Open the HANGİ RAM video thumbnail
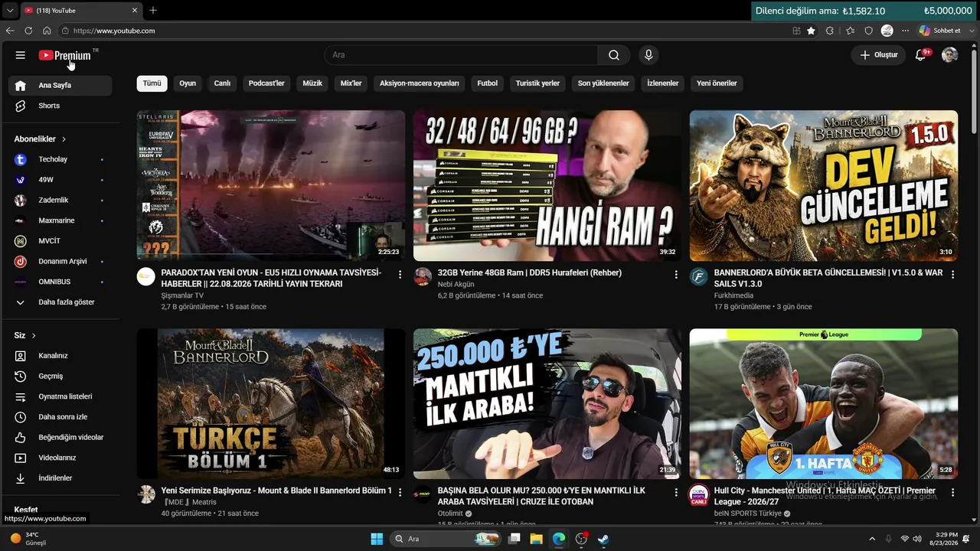 click(547, 186)
